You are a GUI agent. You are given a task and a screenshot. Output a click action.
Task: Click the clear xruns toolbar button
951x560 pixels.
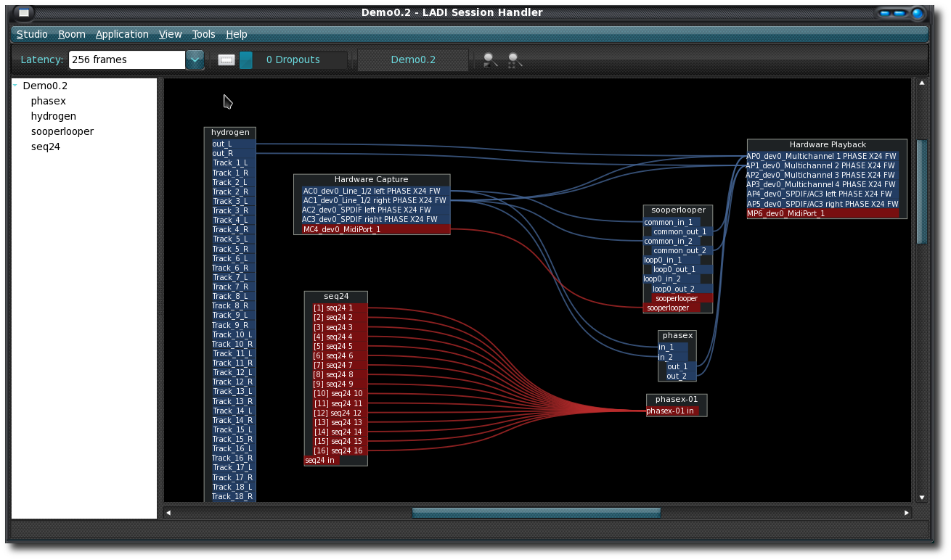pyautogui.click(x=226, y=60)
